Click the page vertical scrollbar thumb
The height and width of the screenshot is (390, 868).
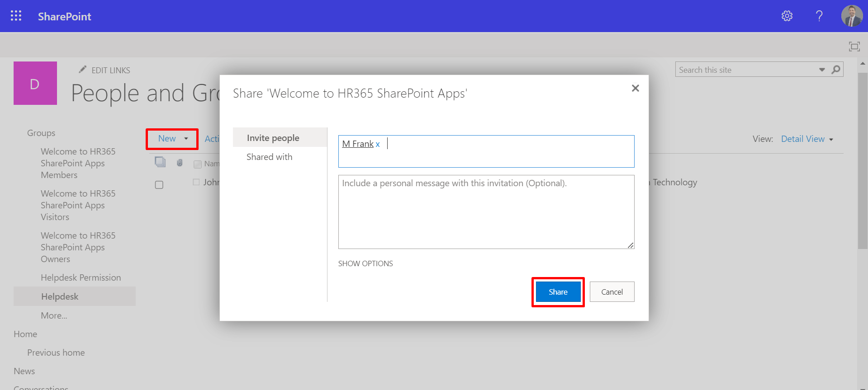coord(863,161)
